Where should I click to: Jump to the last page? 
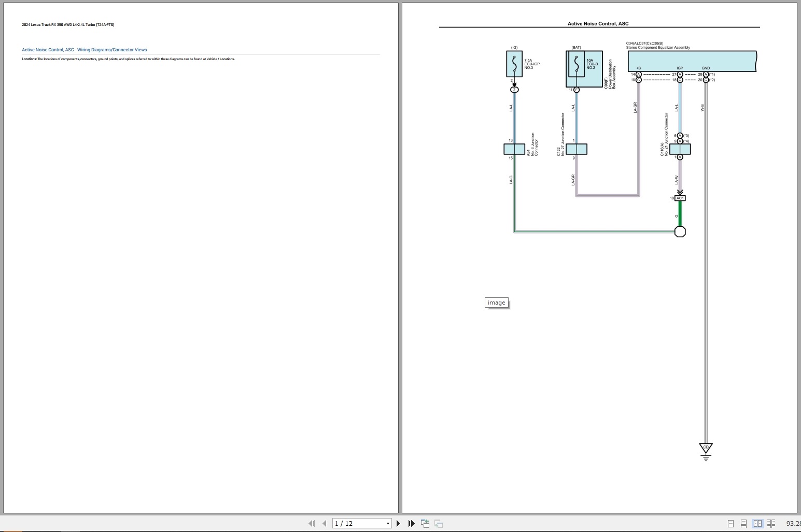tap(411, 523)
